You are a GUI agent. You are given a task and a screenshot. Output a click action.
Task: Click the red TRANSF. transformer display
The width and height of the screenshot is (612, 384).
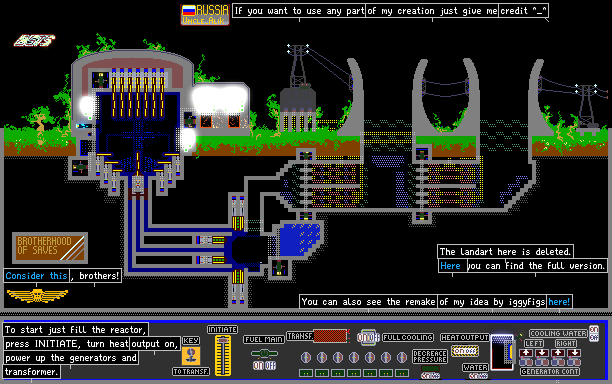click(330, 336)
